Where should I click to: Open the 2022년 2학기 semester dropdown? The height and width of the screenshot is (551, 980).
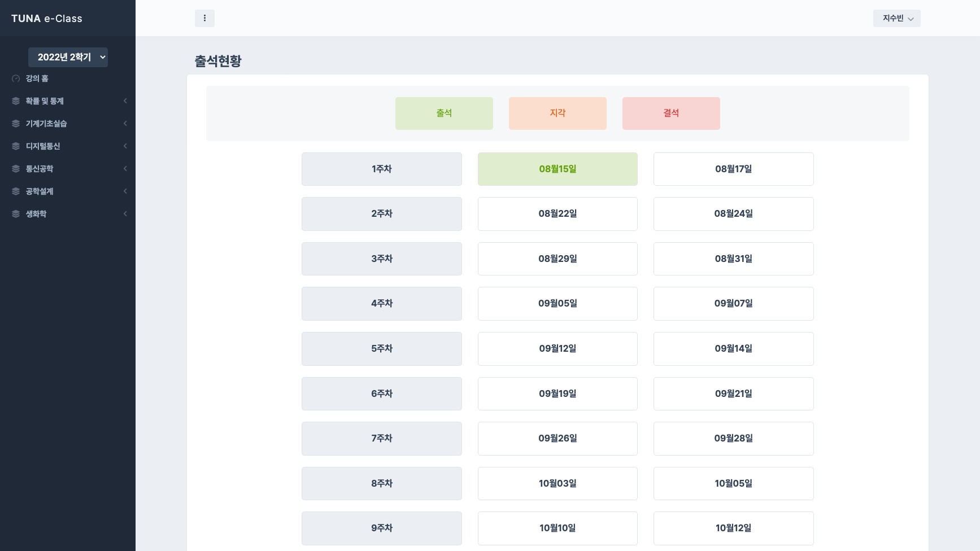click(x=68, y=57)
